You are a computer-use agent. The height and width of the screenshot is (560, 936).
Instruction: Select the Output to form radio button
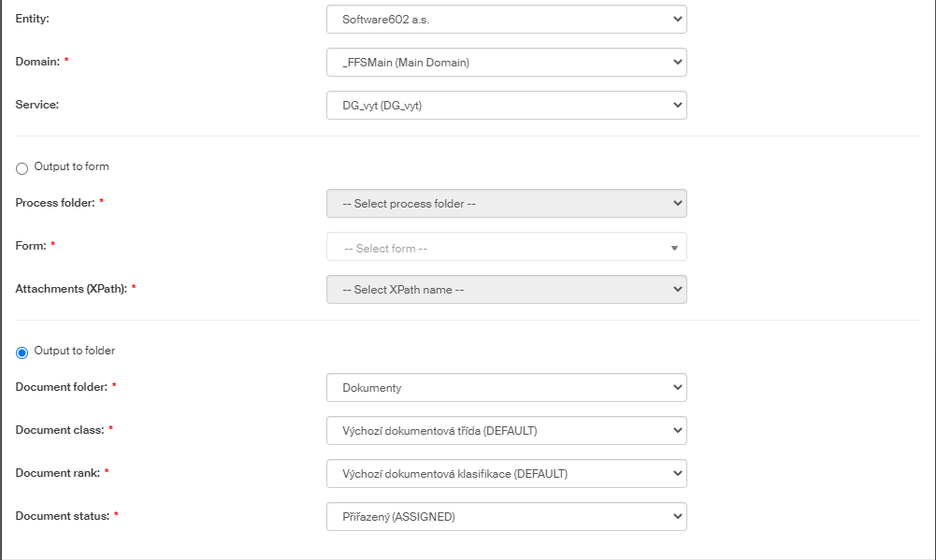click(22, 168)
